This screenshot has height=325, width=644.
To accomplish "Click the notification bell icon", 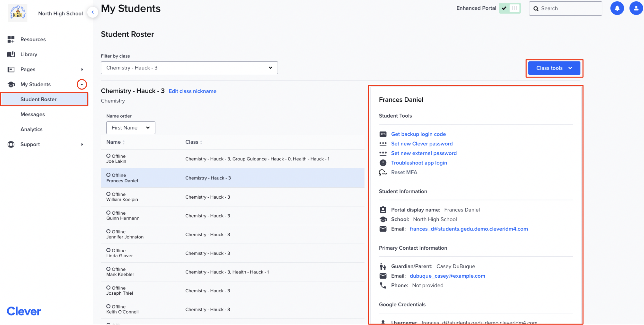I will [617, 8].
